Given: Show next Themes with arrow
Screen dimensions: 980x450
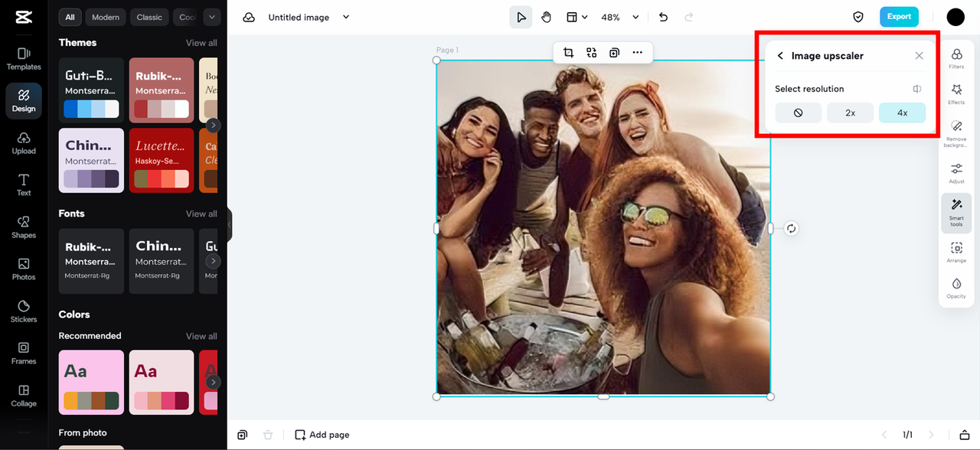Looking at the screenshot, I should tap(213, 125).
